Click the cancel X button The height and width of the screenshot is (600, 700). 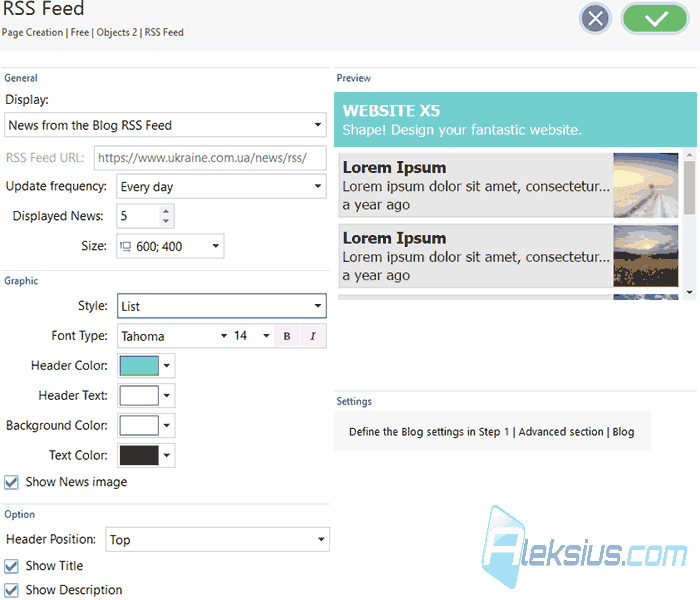(596, 19)
